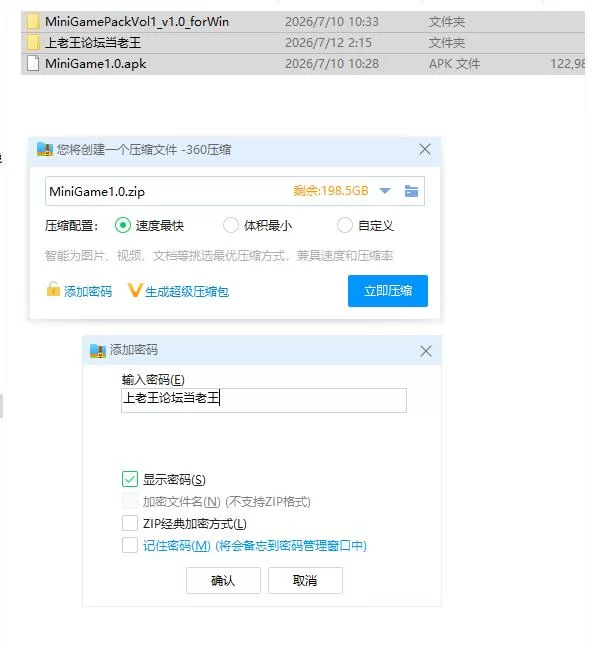Select the MiniGame1.0.apk file icon
Viewport: 592px width, 648px height.
pos(33,64)
